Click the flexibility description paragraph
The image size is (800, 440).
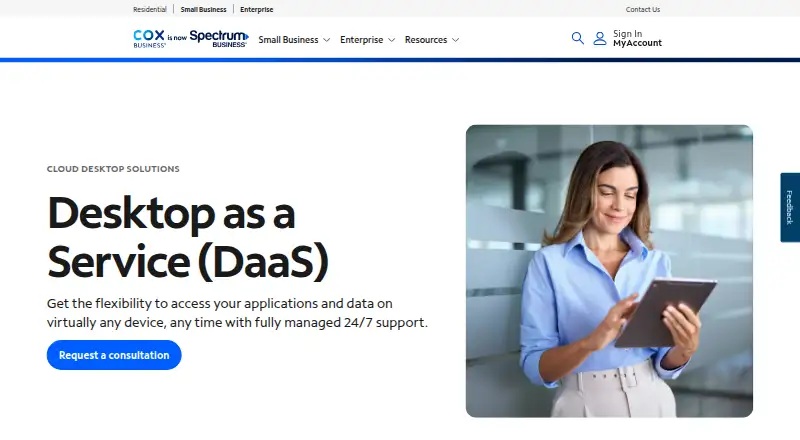tap(237, 313)
